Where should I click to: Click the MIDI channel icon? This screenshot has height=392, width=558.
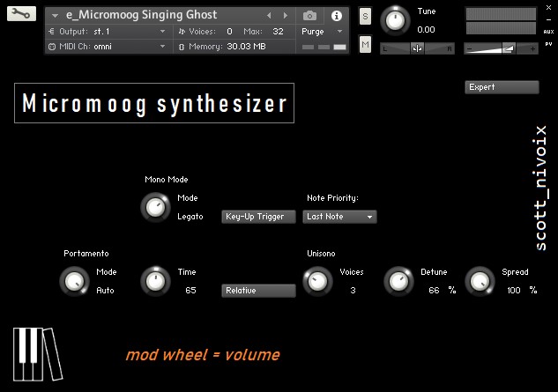pyautogui.click(x=52, y=47)
